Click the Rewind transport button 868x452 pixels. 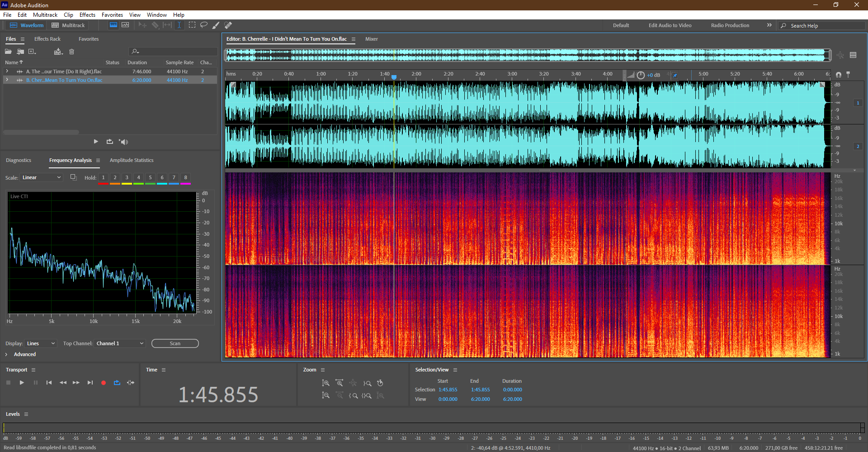point(63,383)
